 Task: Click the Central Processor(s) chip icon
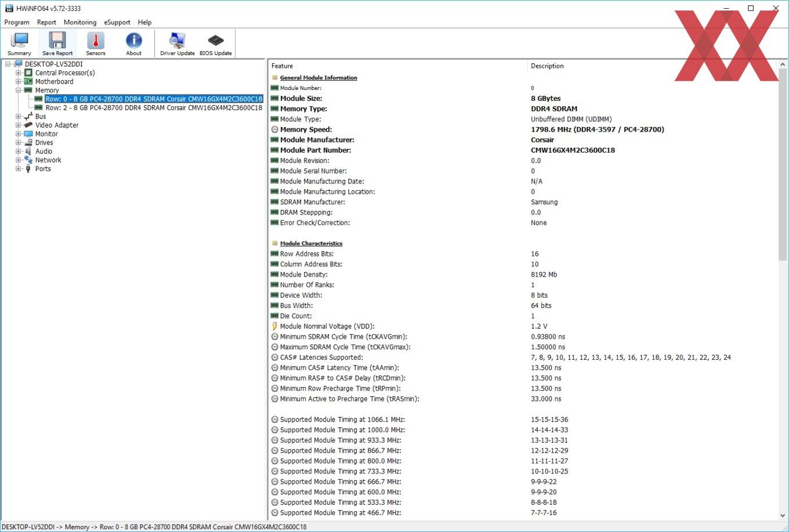[x=28, y=73]
